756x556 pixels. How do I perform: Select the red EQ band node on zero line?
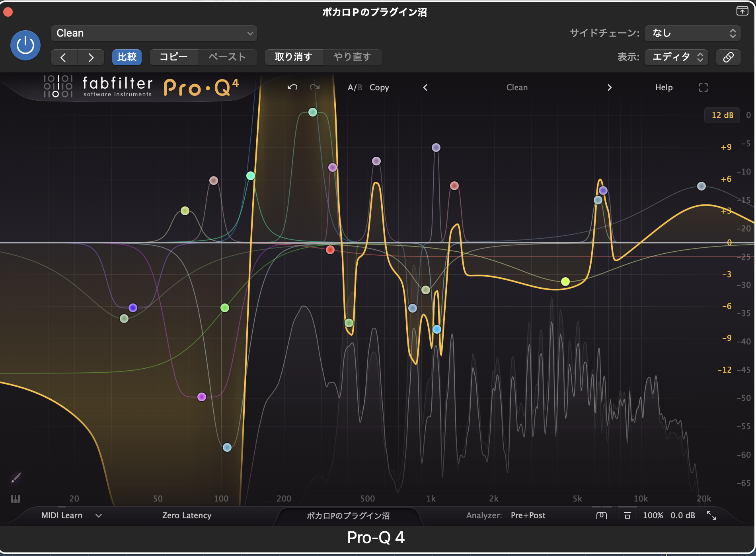330,250
